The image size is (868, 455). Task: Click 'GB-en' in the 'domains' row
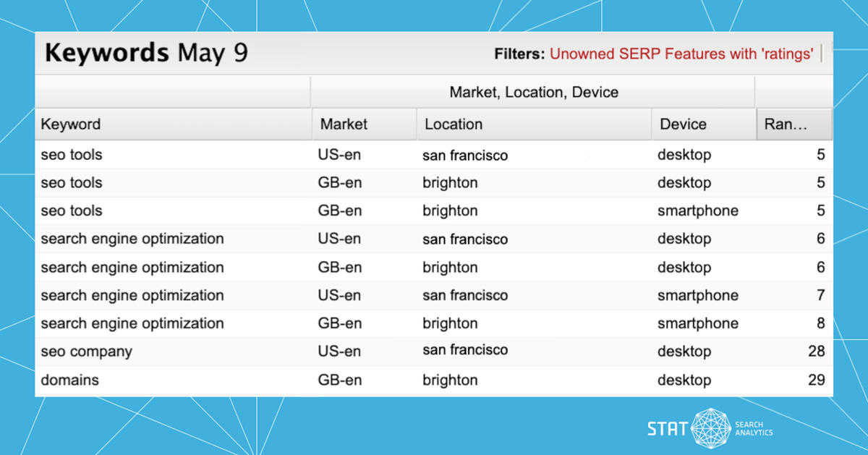pyautogui.click(x=339, y=380)
